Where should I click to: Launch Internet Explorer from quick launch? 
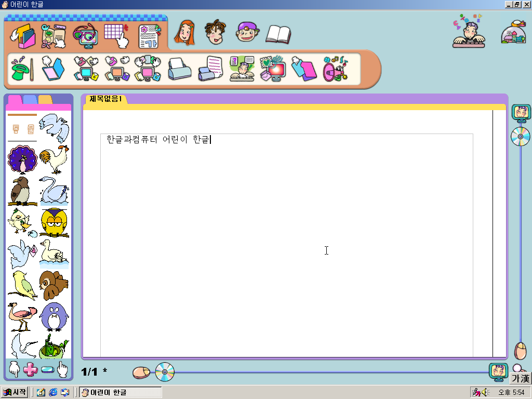point(53,393)
